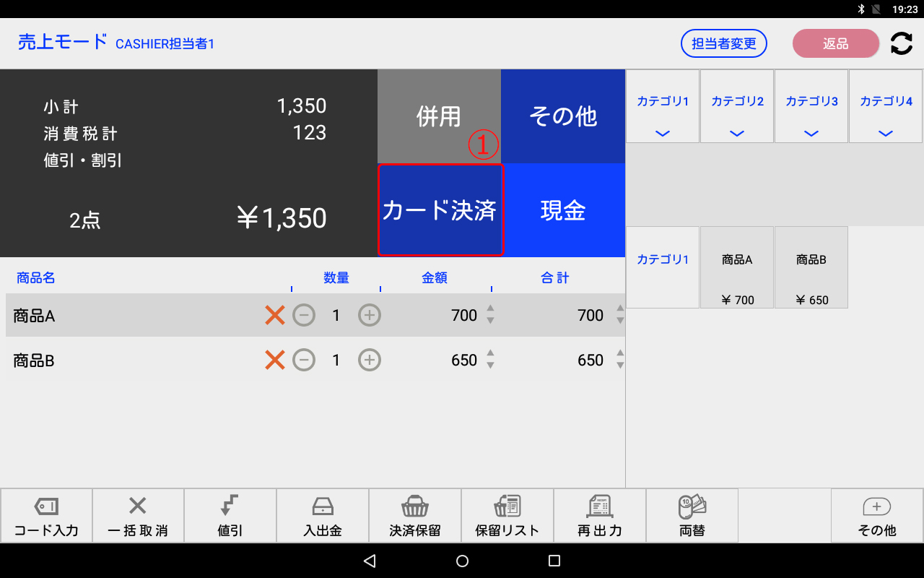Switch to 返品 (return) mode
The height and width of the screenshot is (578, 924).
835,43
